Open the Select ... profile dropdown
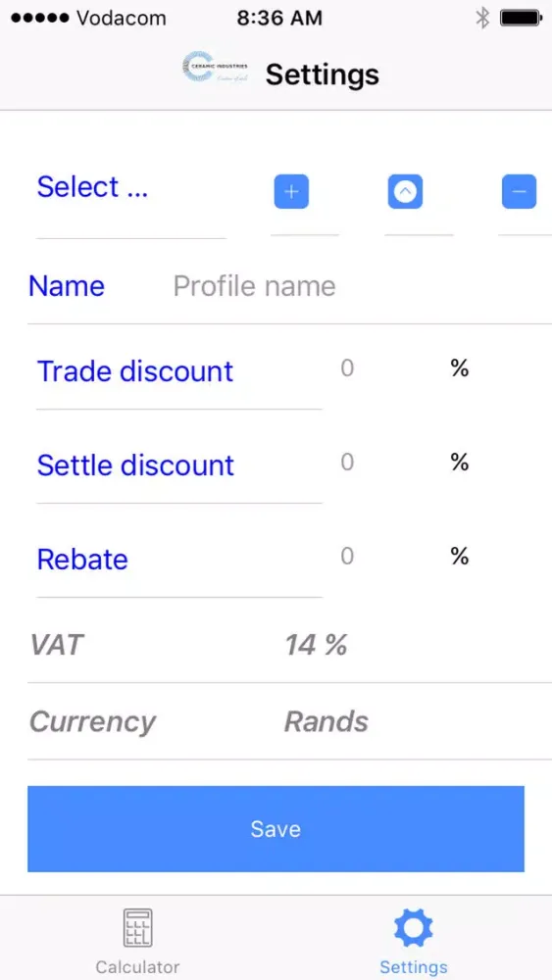The height and width of the screenshot is (980, 552). pos(131,187)
